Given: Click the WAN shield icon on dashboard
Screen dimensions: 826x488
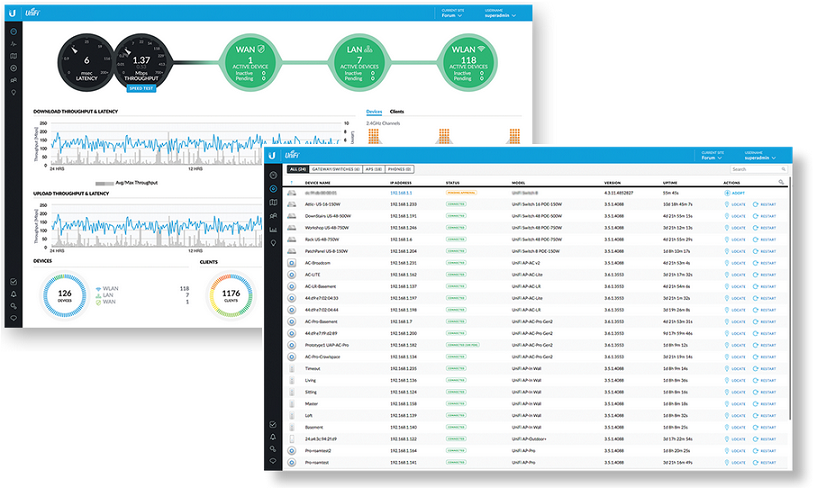Looking at the screenshot, I should [x=260, y=48].
